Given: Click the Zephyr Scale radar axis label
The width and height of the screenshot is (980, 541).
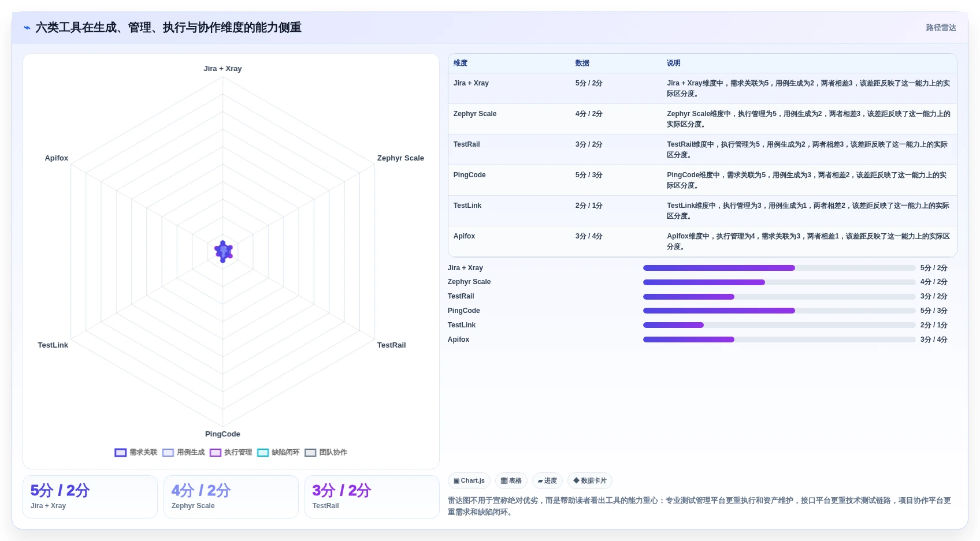Looking at the screenshot, I should (400, 158).
